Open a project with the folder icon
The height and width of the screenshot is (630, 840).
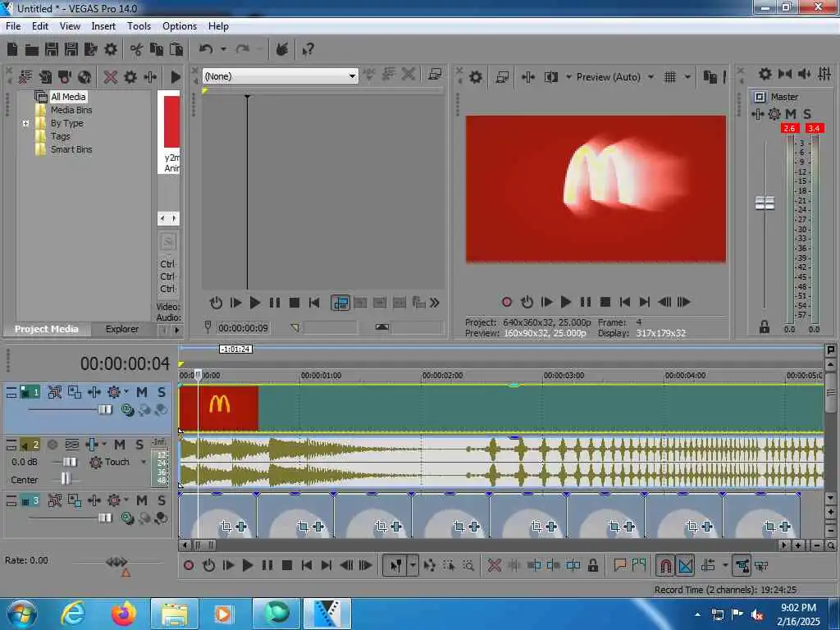pos(32,50)
